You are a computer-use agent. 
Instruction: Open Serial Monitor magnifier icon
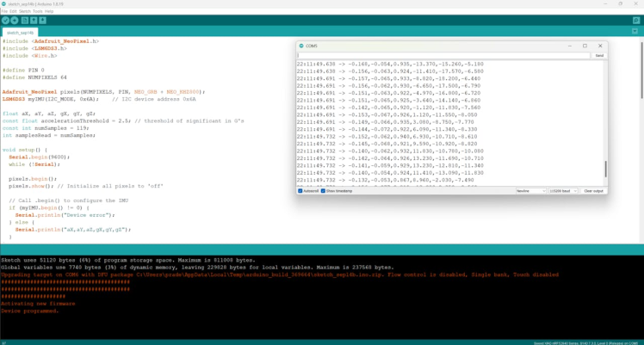tap(635, 20)
